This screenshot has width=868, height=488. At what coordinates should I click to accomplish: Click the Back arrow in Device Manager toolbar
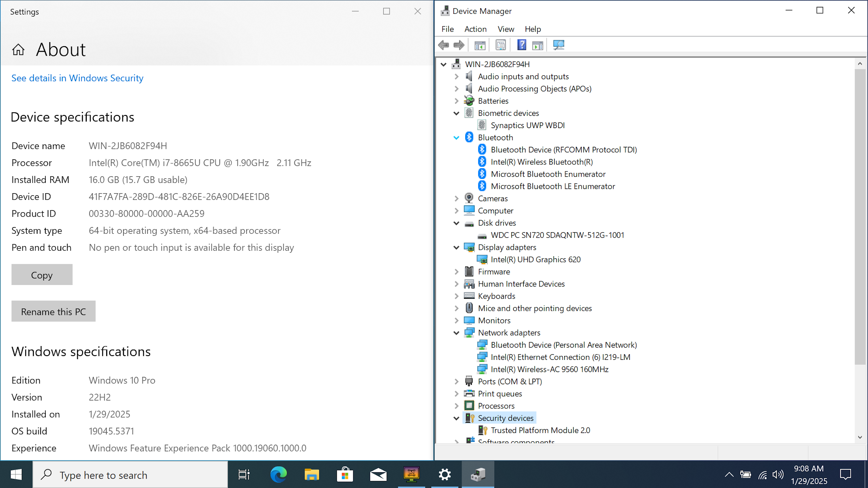pos(443,45)
